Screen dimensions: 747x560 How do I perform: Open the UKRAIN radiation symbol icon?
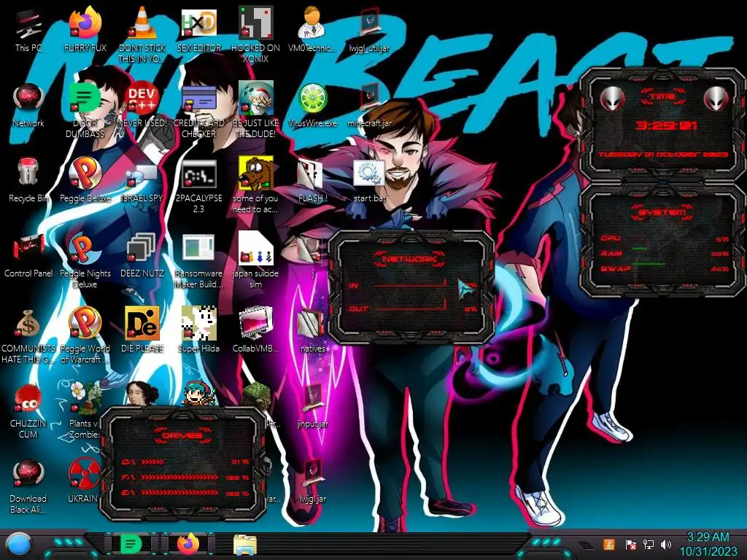click(x=84, y=481)
